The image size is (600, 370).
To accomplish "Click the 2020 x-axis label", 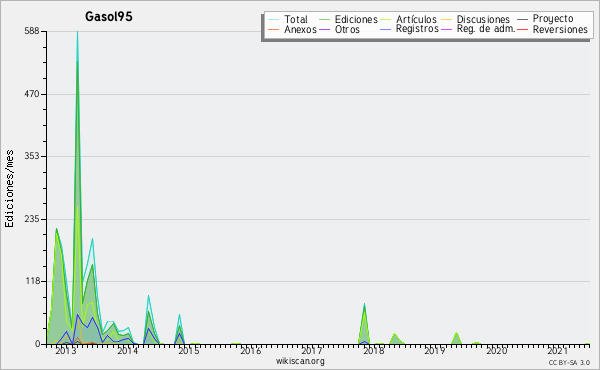I will pos(496,350).
